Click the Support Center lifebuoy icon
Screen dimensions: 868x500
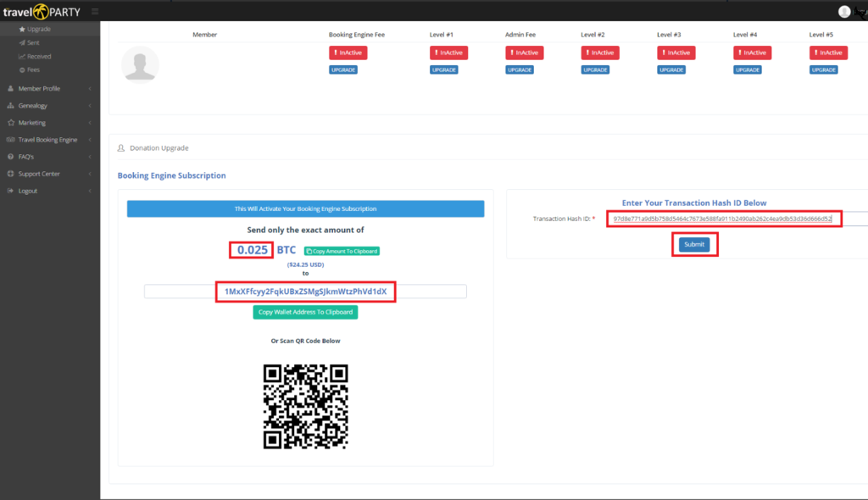point(10,174)
